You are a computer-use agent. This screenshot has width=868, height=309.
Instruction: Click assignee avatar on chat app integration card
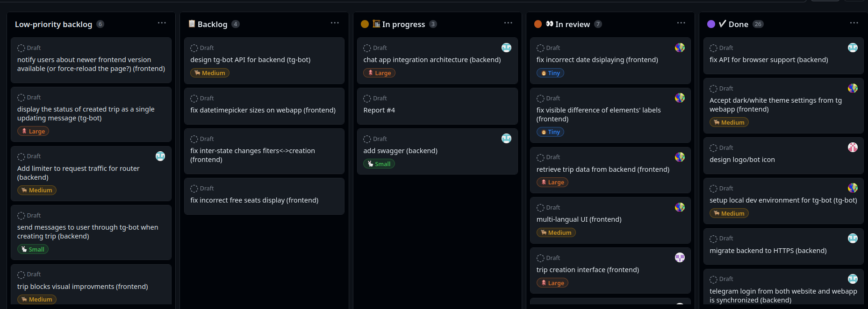click(x=506, y=48)
